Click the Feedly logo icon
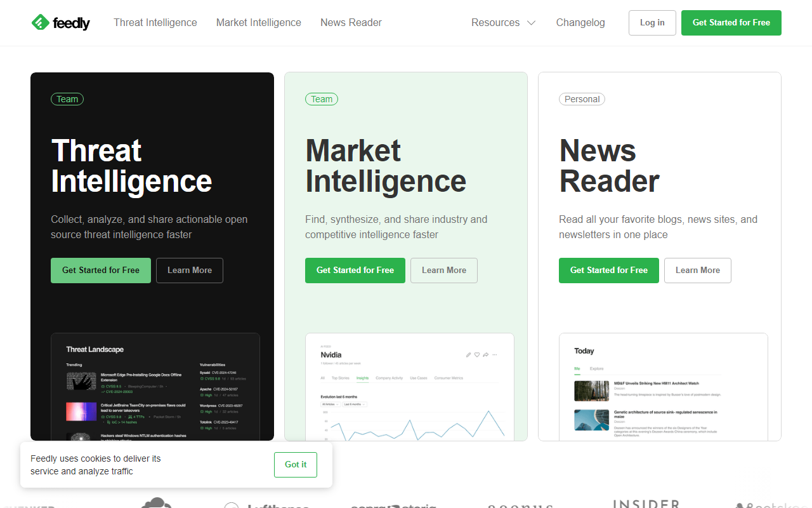Screen dimensions: 812x508 pos(40,23)
